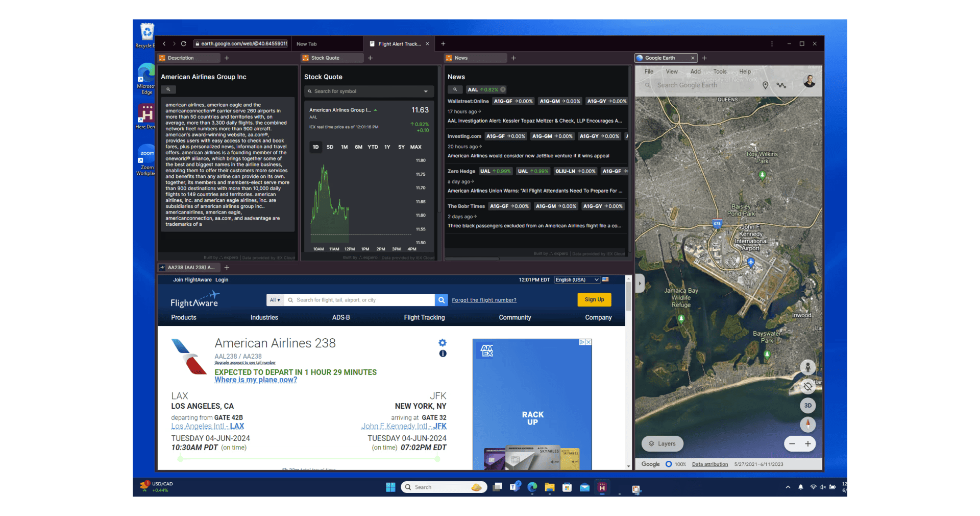Click the Pegman street view icon

pyautogui.click(x=807, y=367)
